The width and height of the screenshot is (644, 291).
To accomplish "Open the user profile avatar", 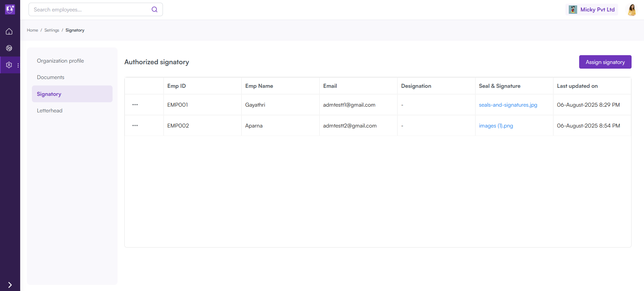I will point(632,10).
